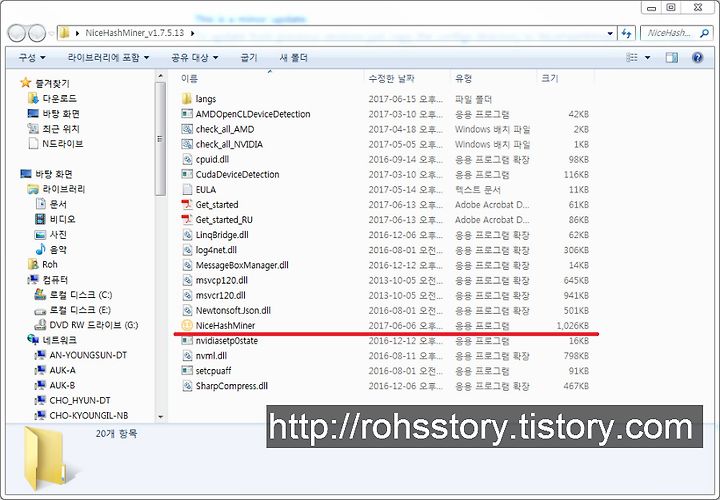Open the langs folder icon
This screenshot has height=500, width=720.
click(186, 99)
